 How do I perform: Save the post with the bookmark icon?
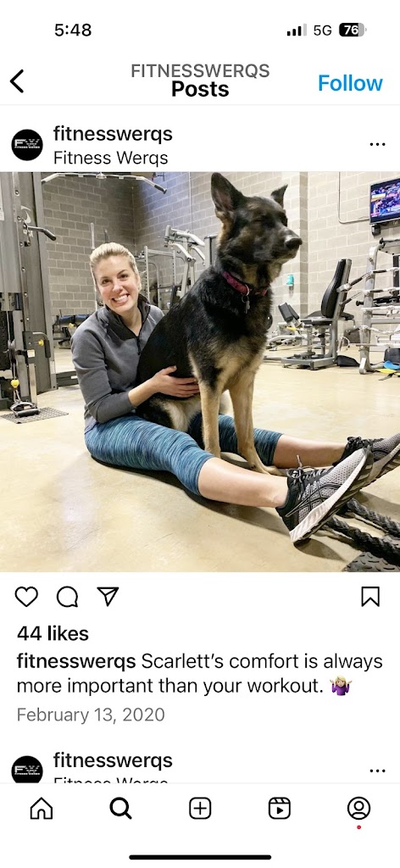[370, 596]
